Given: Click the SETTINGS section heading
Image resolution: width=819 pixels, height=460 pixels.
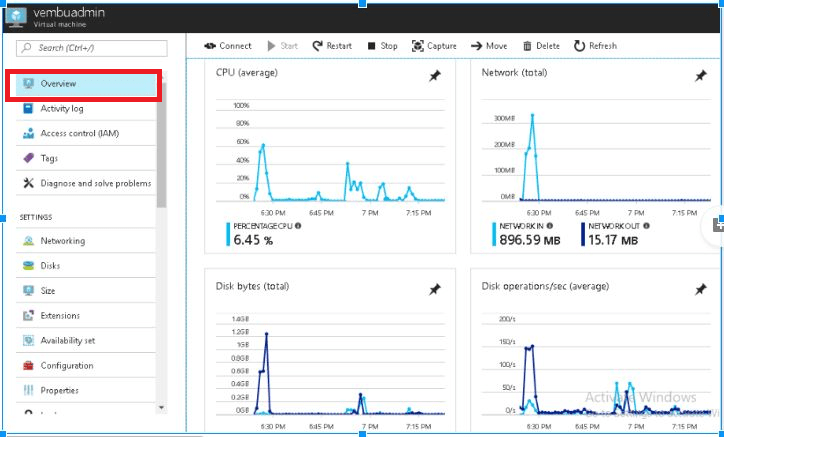Looking at the screenshot, I should click(36, 217).
